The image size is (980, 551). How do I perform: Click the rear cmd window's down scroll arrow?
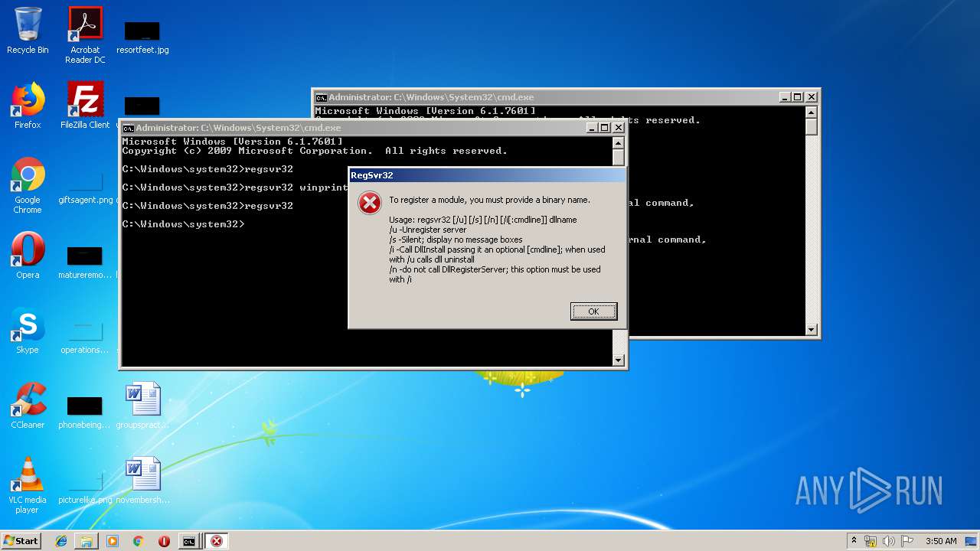[x=812, y=330]
